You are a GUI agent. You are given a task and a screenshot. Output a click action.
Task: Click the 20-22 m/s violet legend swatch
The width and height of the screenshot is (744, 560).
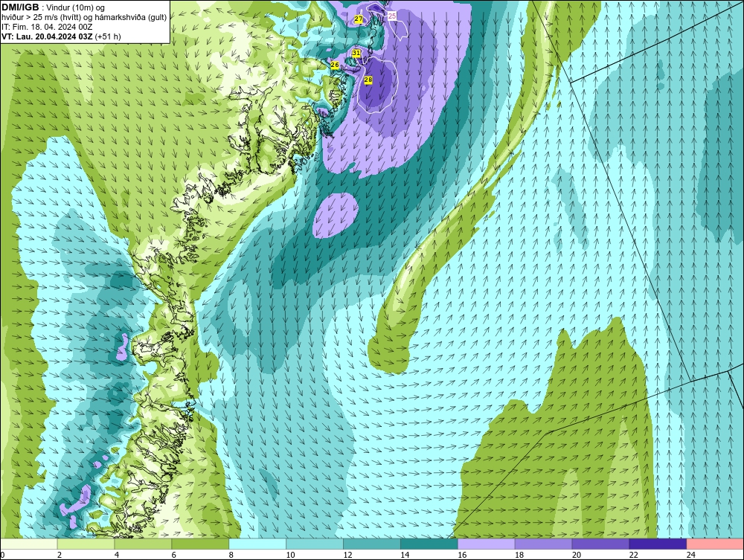point(600,544)
